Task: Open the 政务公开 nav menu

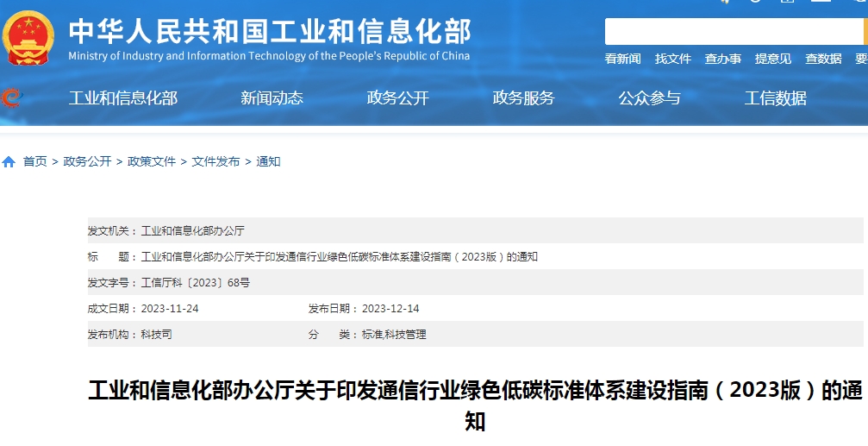Action: tap(397, 98)
